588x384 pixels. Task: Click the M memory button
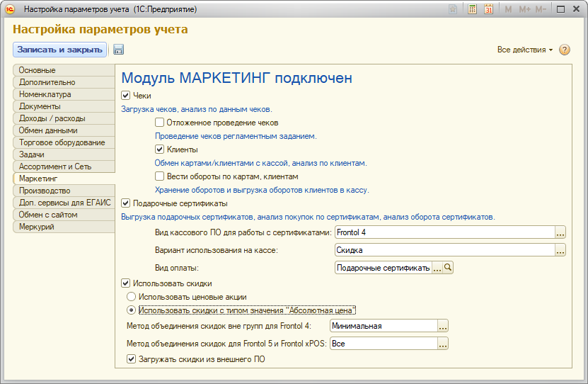pyautogui.click(x=508, y=9)
